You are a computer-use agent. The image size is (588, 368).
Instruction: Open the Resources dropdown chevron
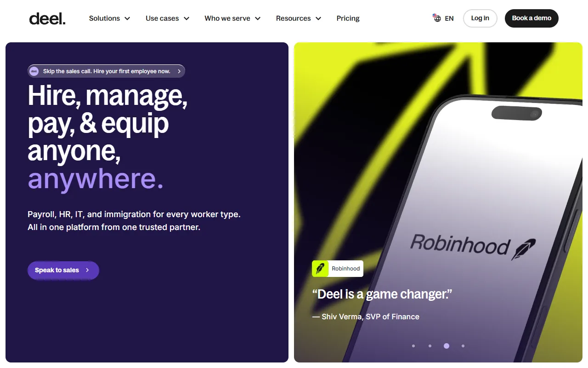(318, 18)
